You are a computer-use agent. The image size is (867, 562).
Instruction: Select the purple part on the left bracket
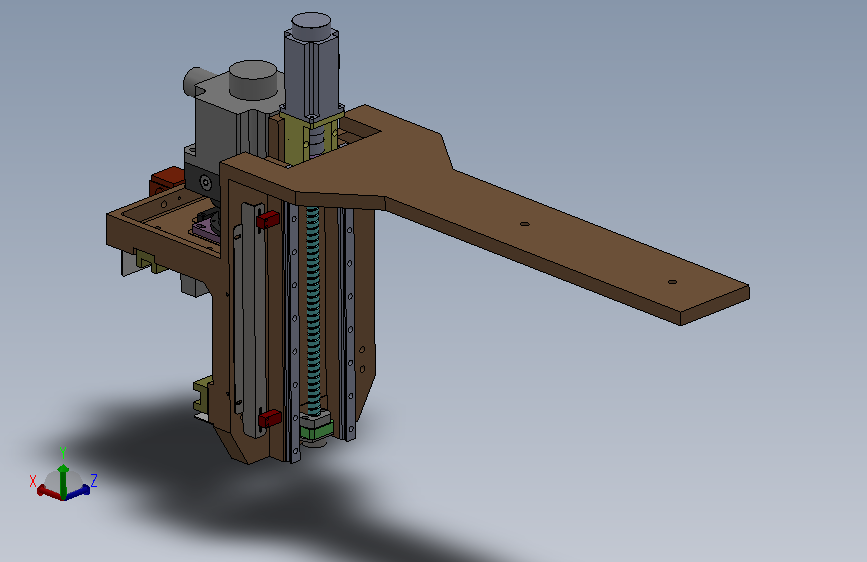pyautogui.click(x=205, y=229)
